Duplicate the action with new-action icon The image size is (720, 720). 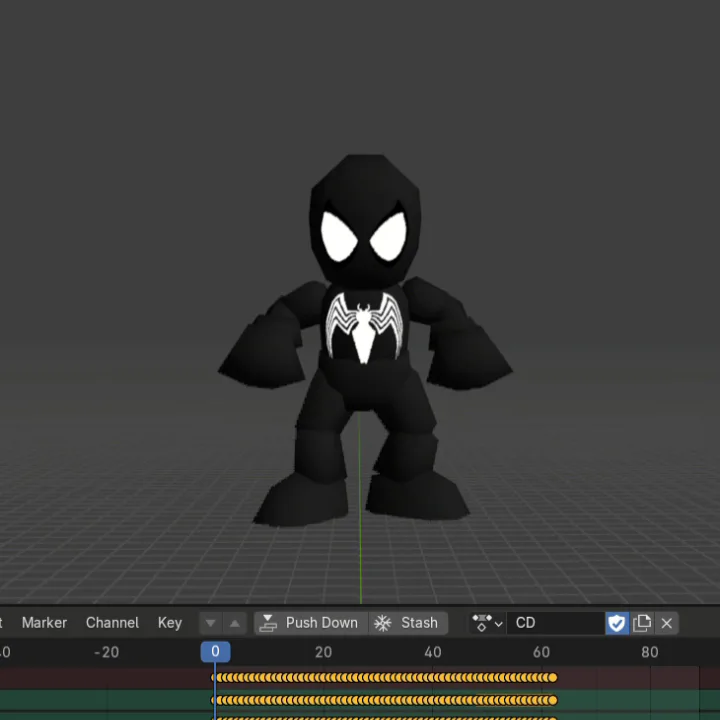[x=641, y=623]
